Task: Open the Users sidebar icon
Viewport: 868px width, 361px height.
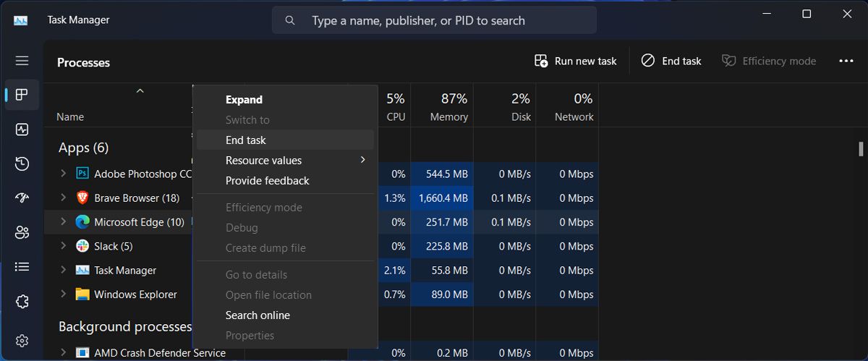Action: (22, 233)
